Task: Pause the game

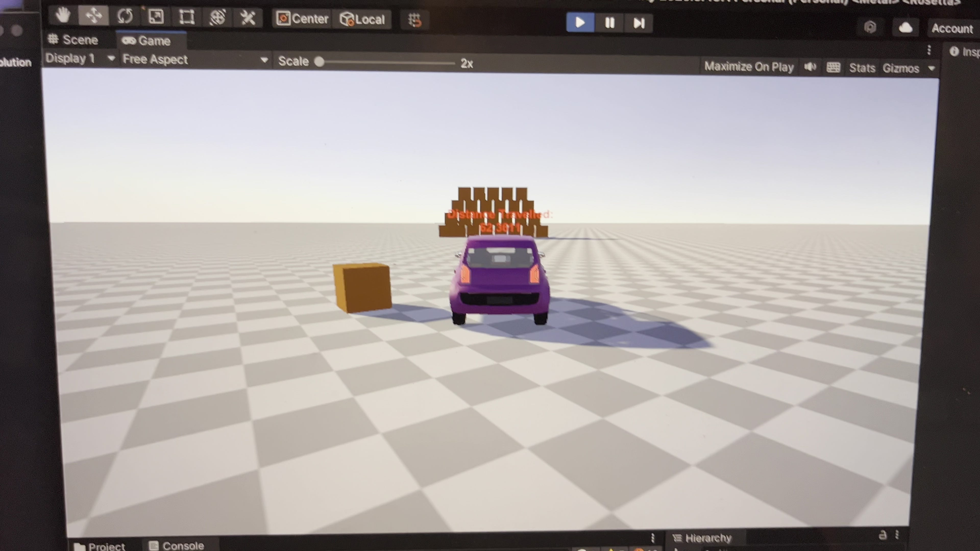Action: 609,23
